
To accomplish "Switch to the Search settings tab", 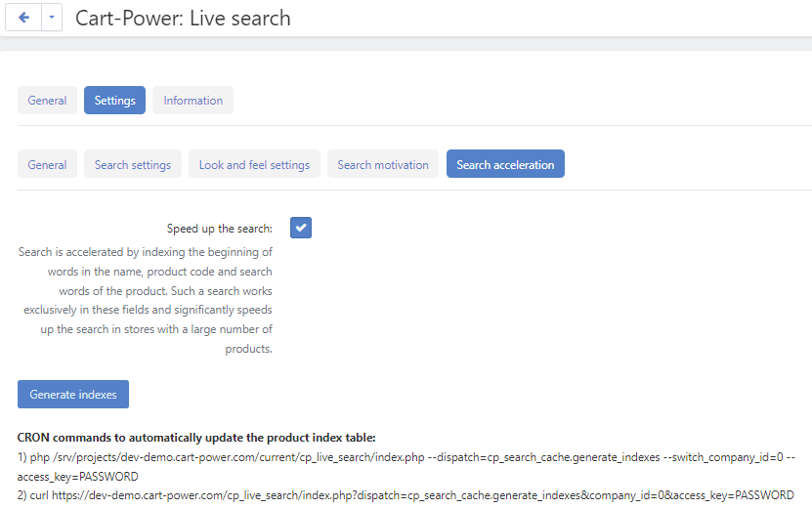I will 133,165.
